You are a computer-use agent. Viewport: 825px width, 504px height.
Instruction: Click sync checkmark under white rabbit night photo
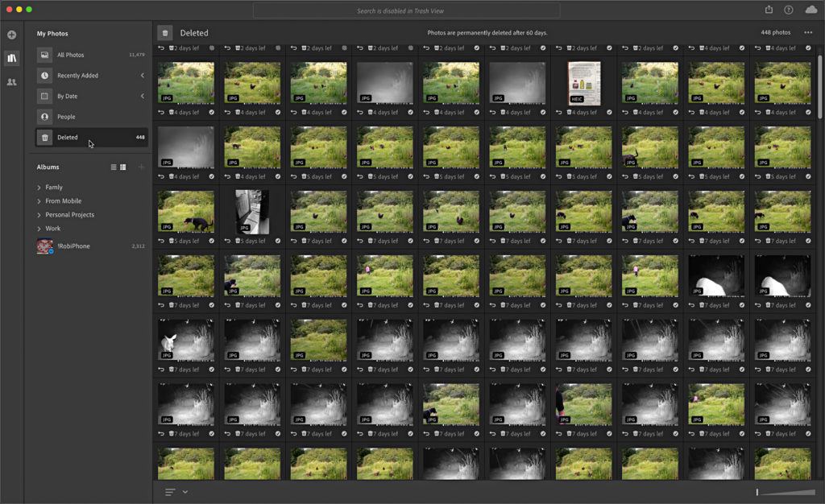[212, 370]
